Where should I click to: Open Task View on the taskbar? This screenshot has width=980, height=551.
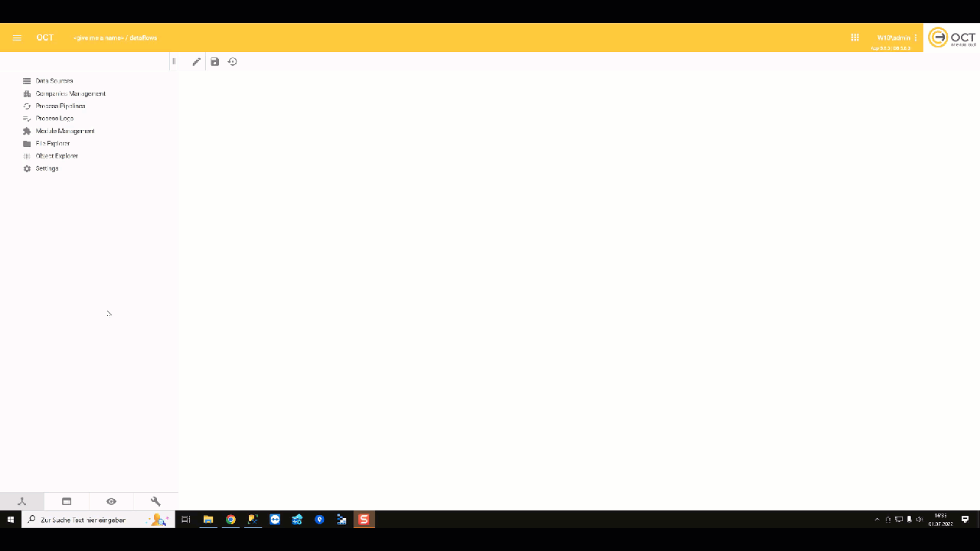185,520
